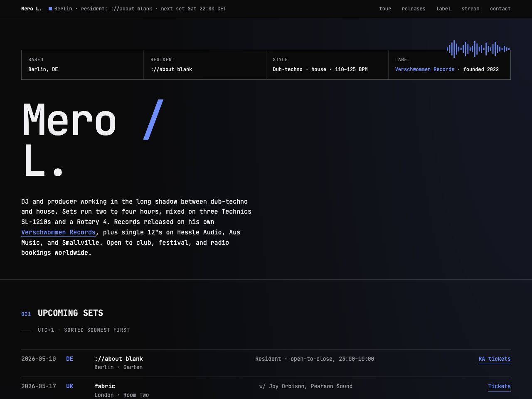
Task: Click 'Resident · open-to-close, 23:00–10:00' details
Action: [x=315, y=359]
